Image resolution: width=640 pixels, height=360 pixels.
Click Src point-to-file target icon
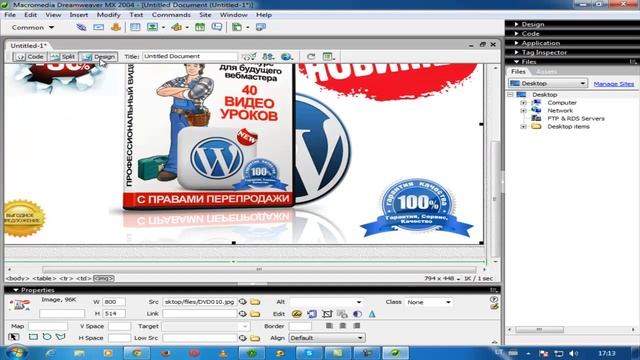(242, 302)
